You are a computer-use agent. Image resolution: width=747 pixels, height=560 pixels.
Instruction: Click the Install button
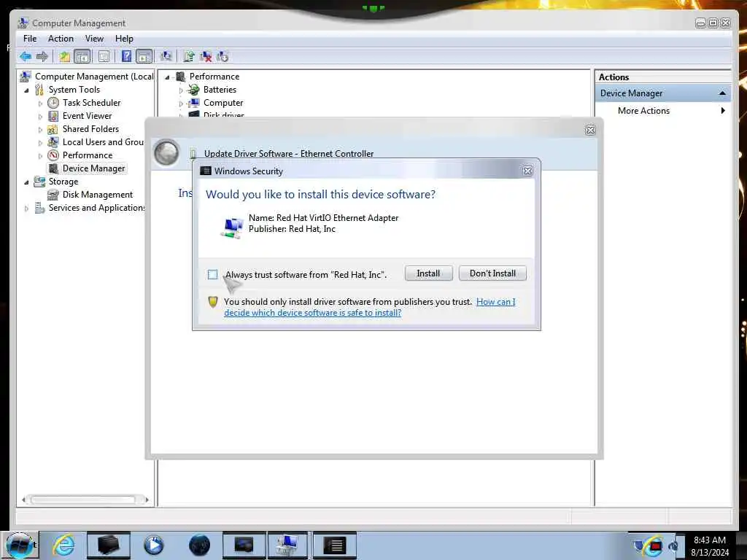pos(428,273)
